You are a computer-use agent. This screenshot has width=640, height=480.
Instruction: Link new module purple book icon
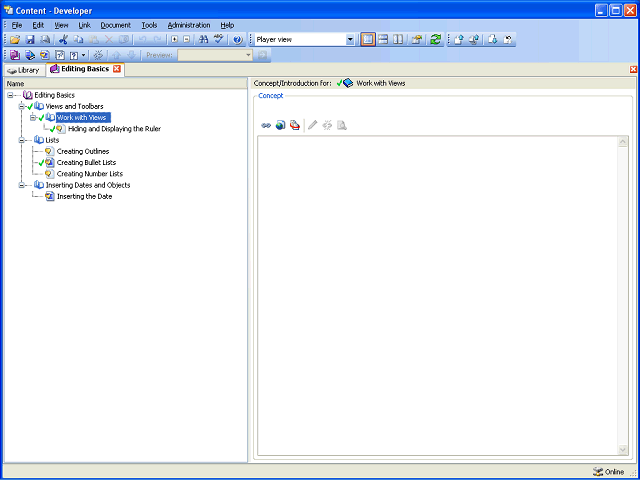tap(15, 55)
